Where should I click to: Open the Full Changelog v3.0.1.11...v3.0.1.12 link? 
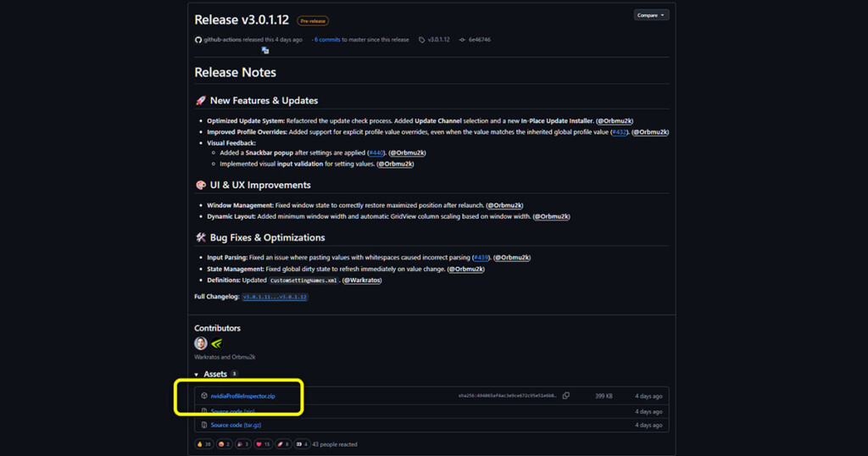275,298
